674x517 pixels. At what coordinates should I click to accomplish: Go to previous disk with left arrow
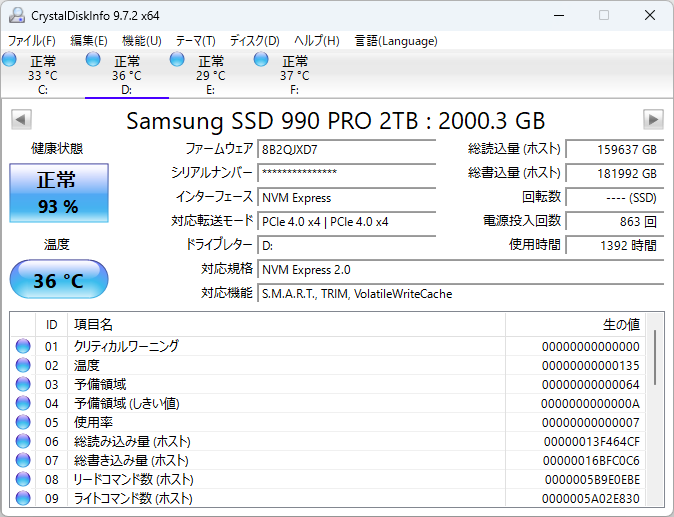[21, 119]
